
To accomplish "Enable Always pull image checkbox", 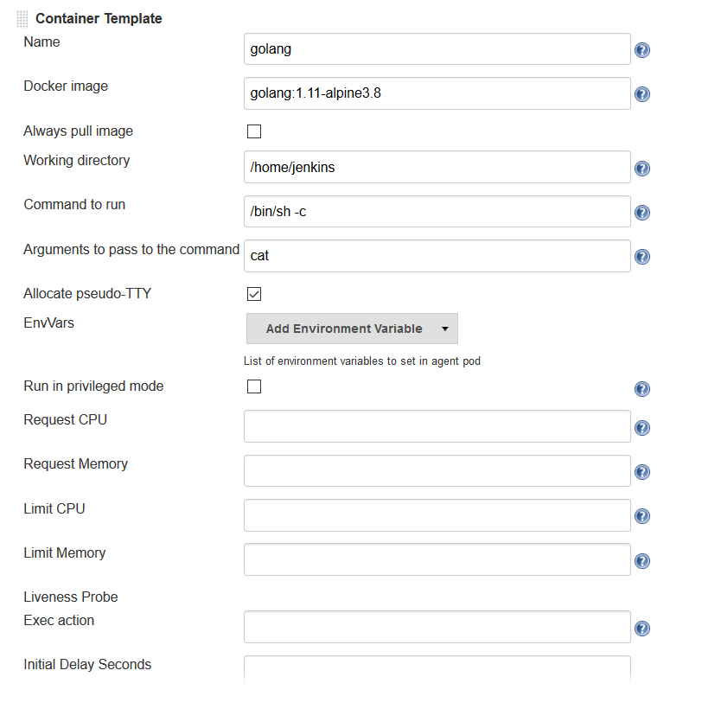I will [254, 131].
